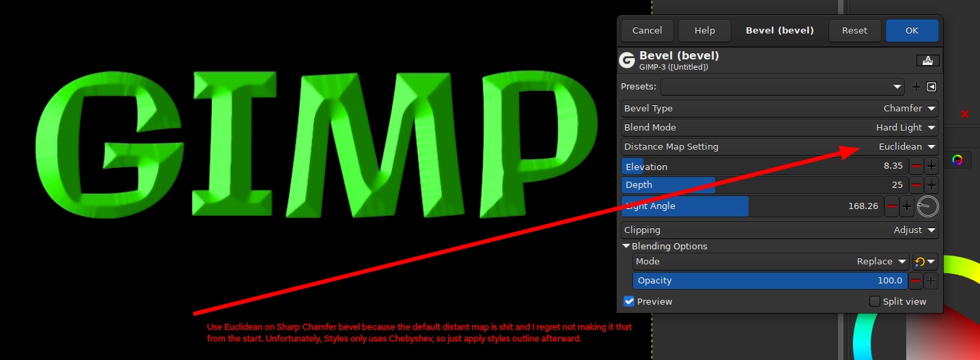The height and width of the screenshot is (360, 980).
Task: Confirm the Bevel filter with OK
Action: pyautogui.click(x=912, y=30)
